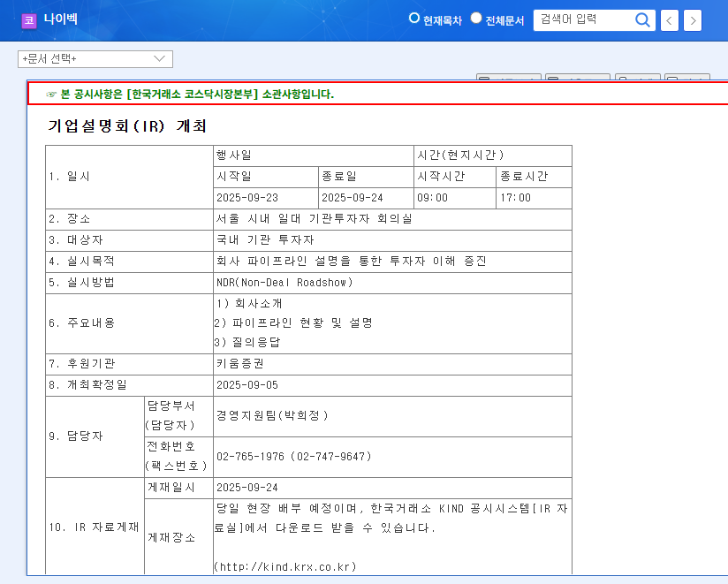Click the 5. 실시방법 row label
The height and width of the screenshot is (584, 728).
tap(81, 283)
